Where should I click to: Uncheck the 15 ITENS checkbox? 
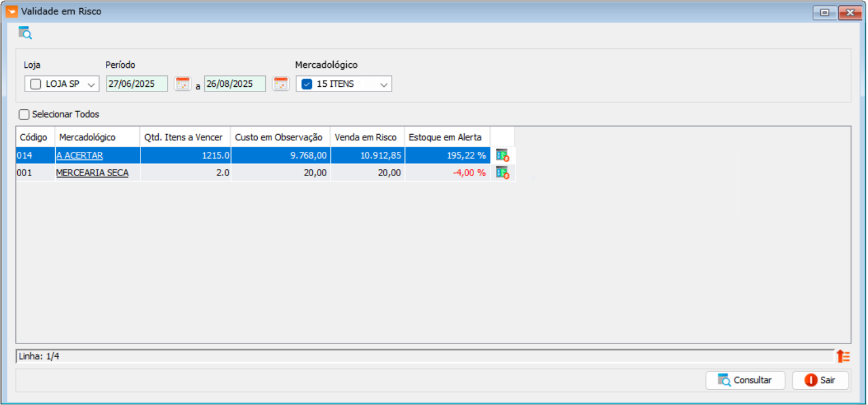(x=307, y=84)
